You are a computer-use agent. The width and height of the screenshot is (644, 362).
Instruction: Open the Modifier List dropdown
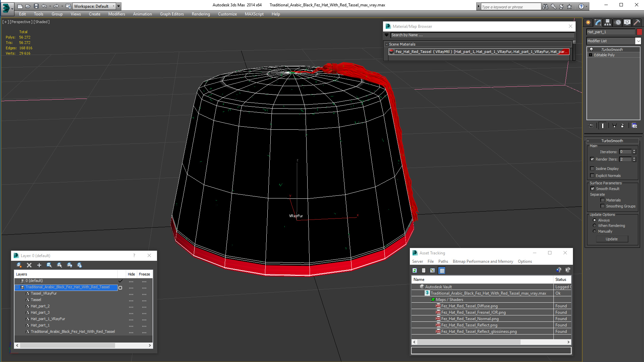coord(638,41)
